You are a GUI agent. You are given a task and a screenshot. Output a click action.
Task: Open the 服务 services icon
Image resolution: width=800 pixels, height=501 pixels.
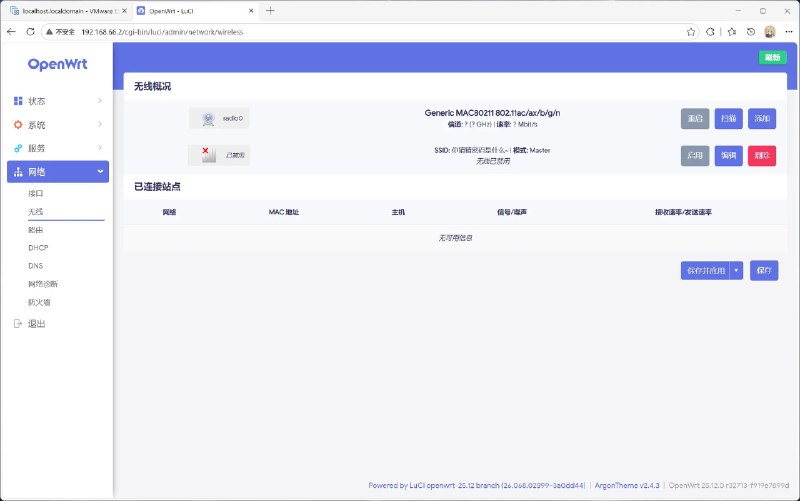18,148
